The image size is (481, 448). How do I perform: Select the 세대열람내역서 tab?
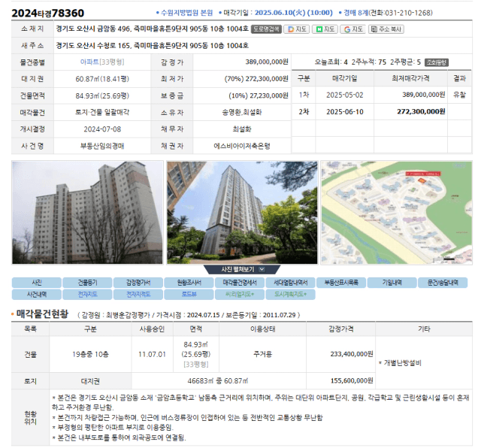click(x=291, y=283)
